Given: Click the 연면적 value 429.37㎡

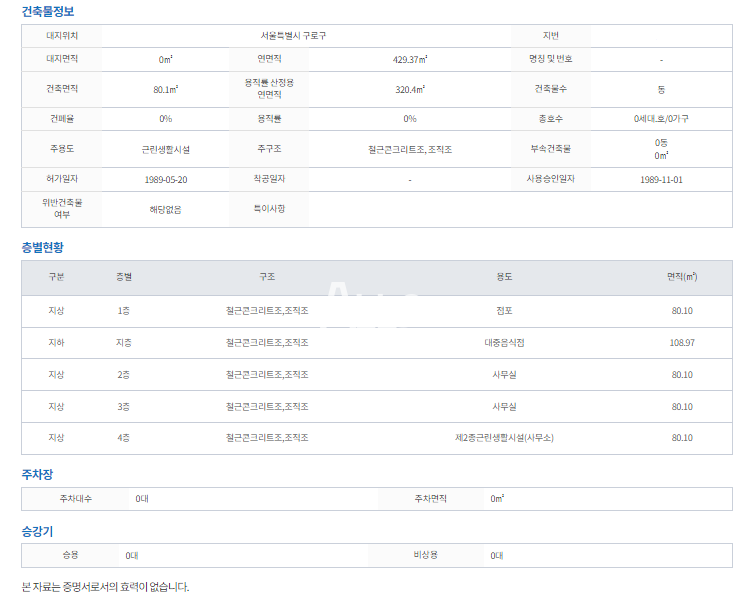Looking at the screenshot, I should (x=410, y=59).
